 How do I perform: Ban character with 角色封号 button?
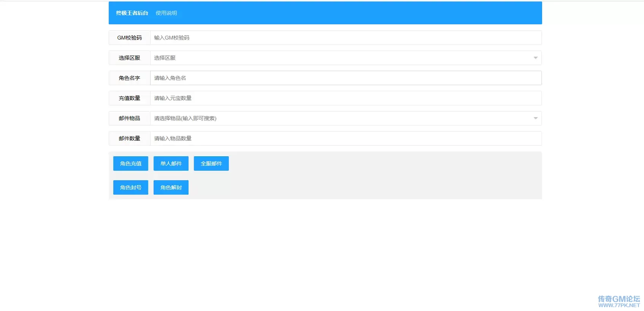point(131,187)
